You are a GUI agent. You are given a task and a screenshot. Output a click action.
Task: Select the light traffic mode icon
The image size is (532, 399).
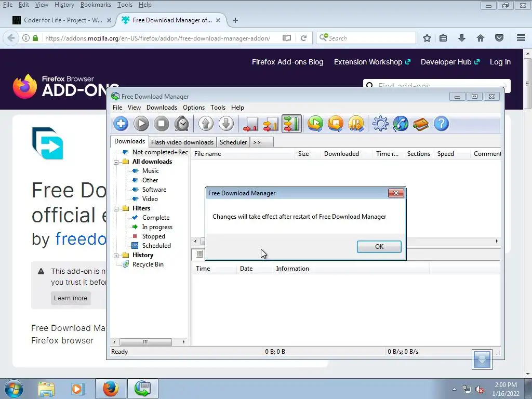click(251, 124)
